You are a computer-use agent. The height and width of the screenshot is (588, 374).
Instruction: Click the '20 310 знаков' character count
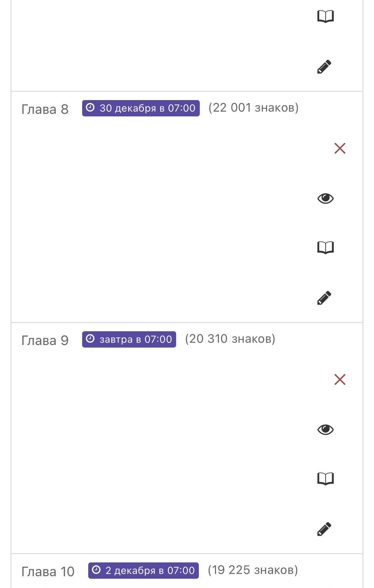coord(230,339)
